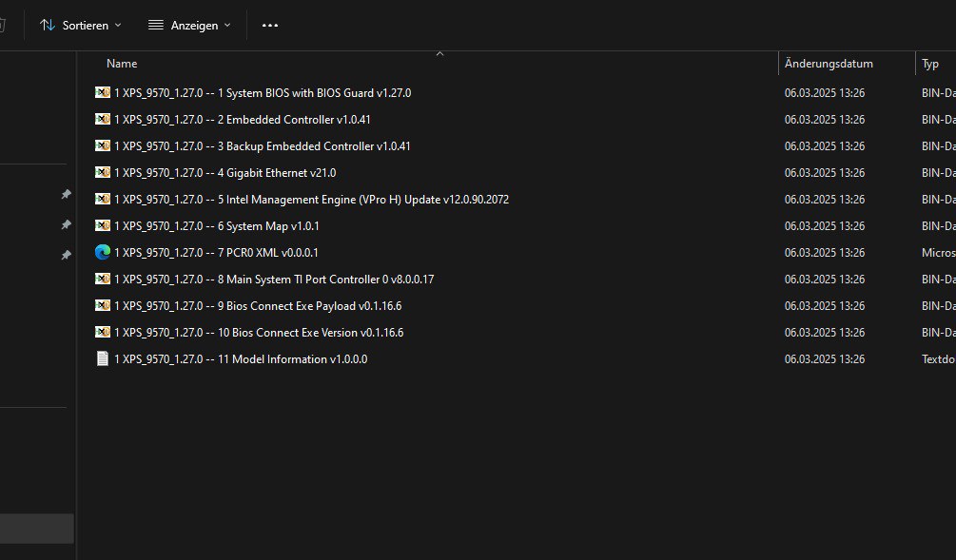956x560 pixels.
Task: Click the Gigabit Ethernet v21.0 file icon
Action: click(103, 172)
